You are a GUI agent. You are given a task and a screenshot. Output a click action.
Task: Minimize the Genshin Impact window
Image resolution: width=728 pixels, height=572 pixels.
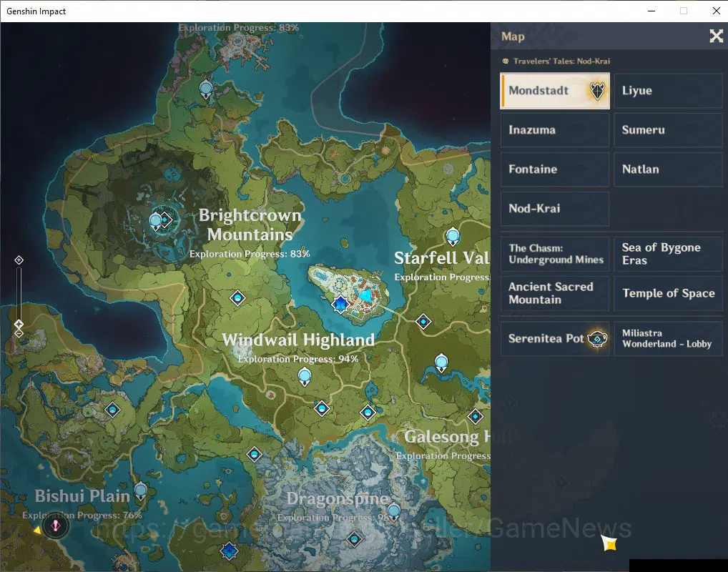click(651, 11)
